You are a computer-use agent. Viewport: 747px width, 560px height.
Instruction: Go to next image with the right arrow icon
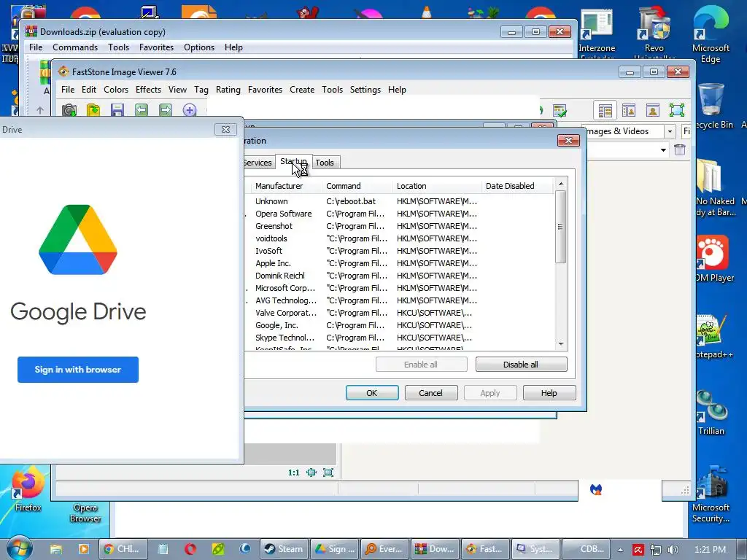click(x=166, y=110)
